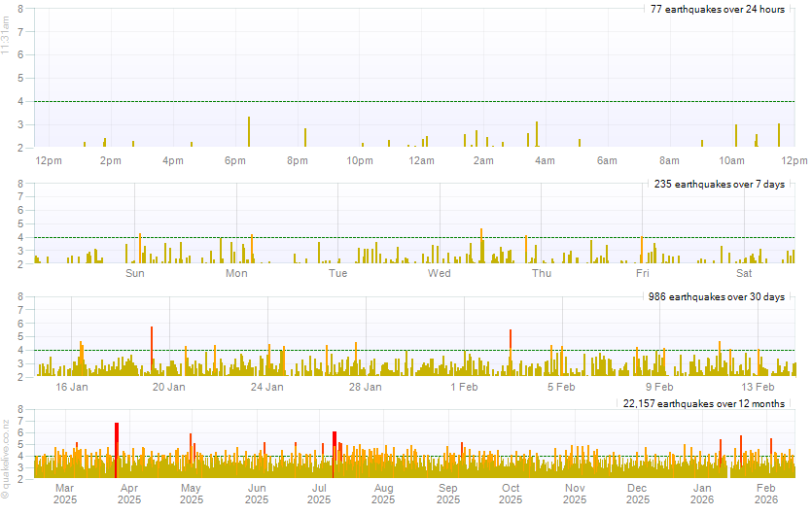
Task: Click the green dashed magnitude 4 line in the 24-hour chart
Action: (389, 101)
